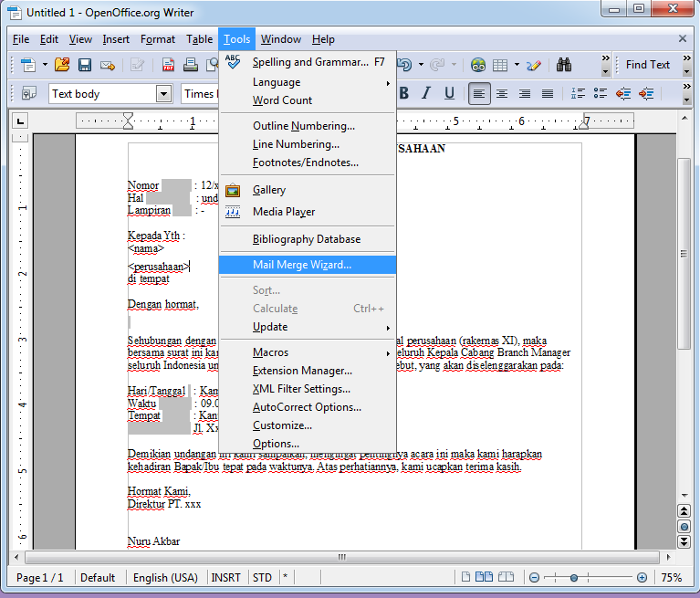Image resolution: width=700 pixels, height=598 pixels.
Task: Click the Increase Indent icon
Action: point(646,93)
